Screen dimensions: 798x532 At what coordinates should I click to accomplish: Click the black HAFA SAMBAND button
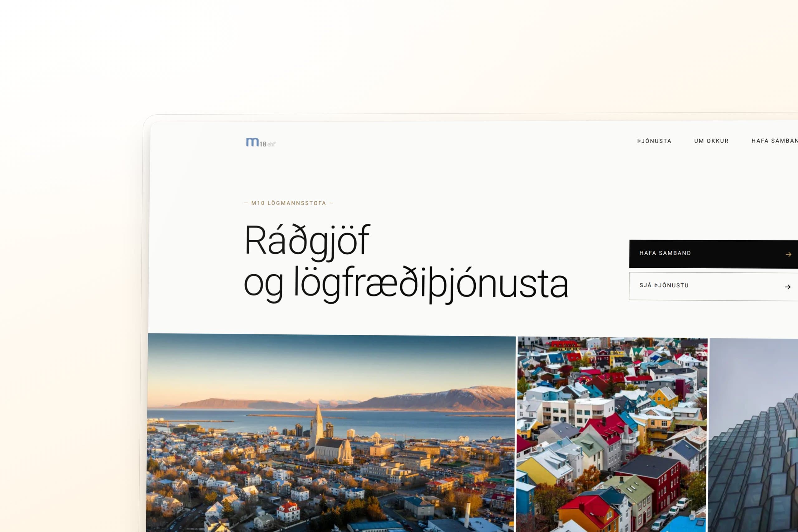[x=714, y=254]
